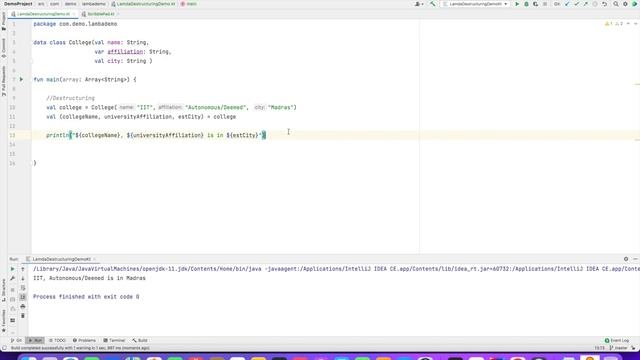Open the Favorites tool window side tab
Screen dimensions: 640x360
(4, 320)
